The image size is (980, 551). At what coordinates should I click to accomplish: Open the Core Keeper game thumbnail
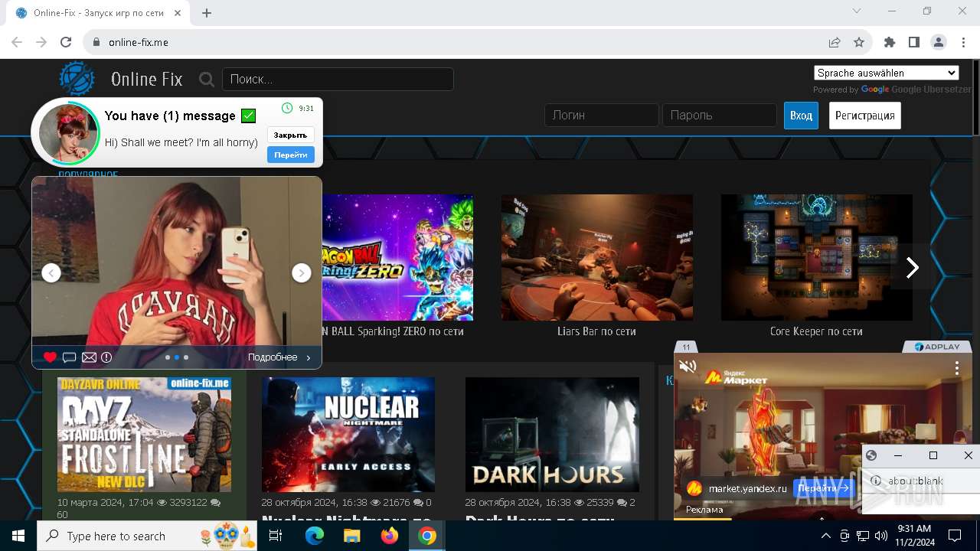817,257
